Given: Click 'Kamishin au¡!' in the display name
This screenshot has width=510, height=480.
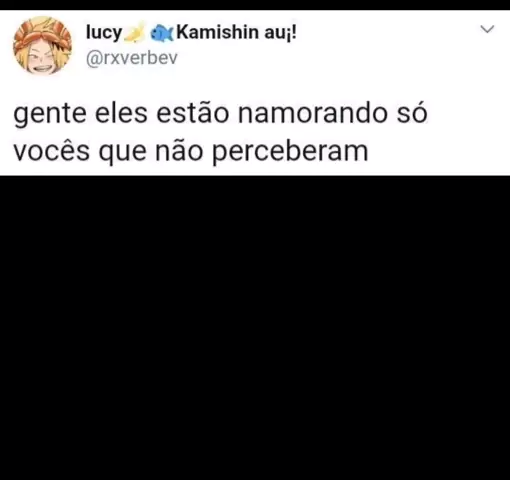Looking at the screenshot, I should pyautogui.click(x=236, y=33).
